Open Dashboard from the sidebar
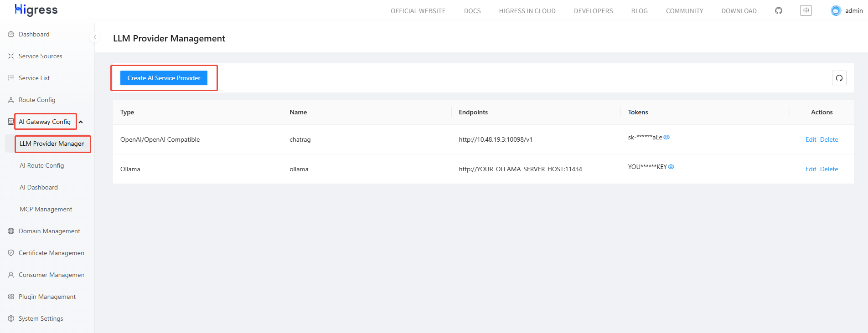This screenshot has width=868, height=333. 34,34
